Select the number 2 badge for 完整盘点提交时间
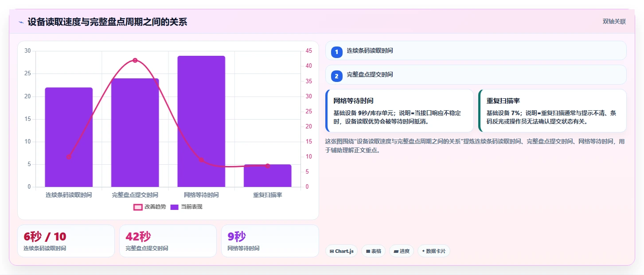The image size is (644, 275). (336, 76)
